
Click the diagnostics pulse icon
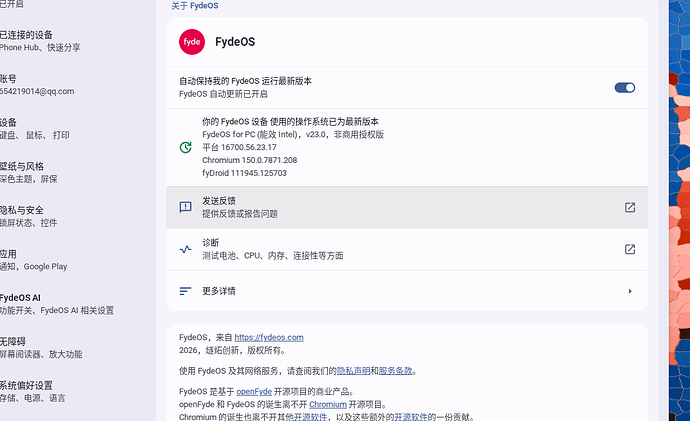coord(186,249)
